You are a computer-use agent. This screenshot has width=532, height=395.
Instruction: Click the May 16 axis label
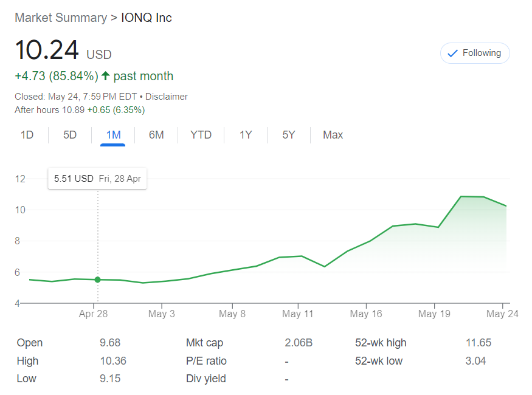pyautogui.click(x=366, y=314)
